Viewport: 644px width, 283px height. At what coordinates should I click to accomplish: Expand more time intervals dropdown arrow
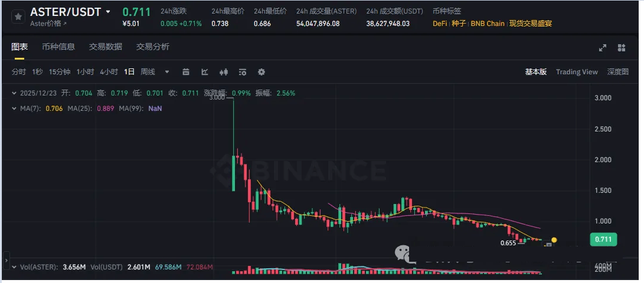click(x=166, y=72)
